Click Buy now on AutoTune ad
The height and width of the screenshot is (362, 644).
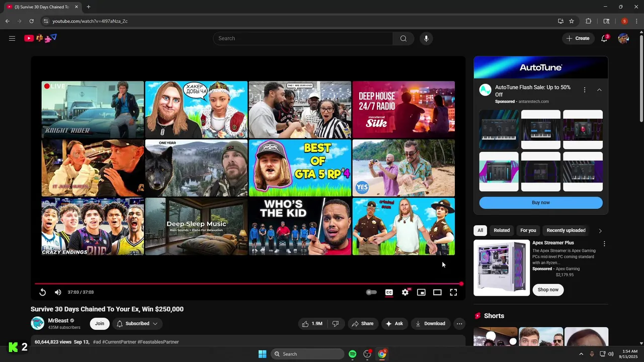[541, 203]
